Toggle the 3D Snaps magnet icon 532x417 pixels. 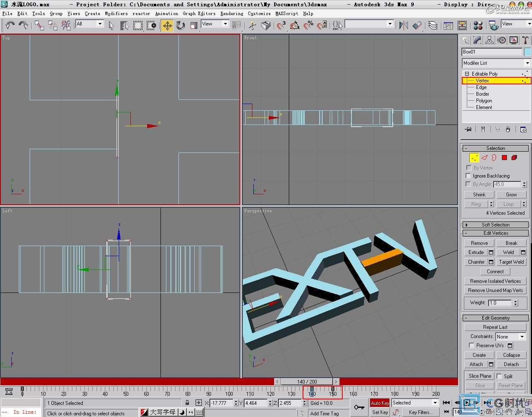(x=281, y=25)
